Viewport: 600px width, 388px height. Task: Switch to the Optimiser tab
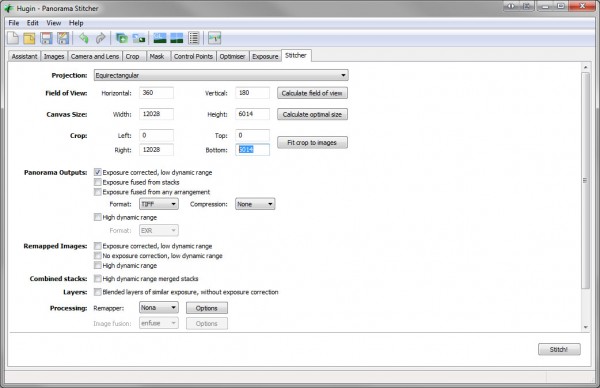coord(232,56)
